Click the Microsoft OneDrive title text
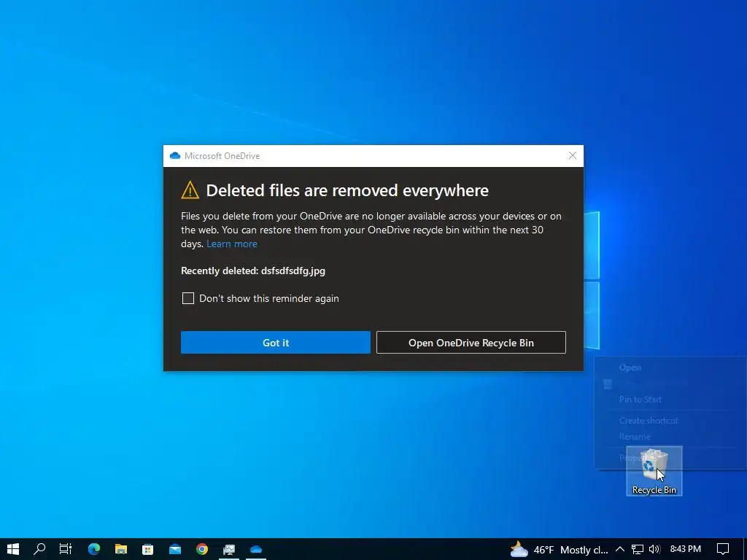Image resolution: width=747 pixels, height=560 pixels. [x=222, y=156]
